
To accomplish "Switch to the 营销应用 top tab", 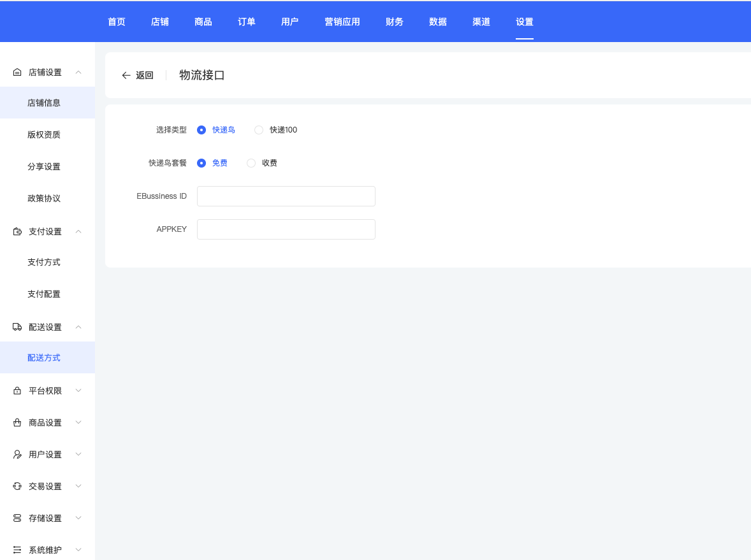I will pyautogui.click(x=342, y=22).
